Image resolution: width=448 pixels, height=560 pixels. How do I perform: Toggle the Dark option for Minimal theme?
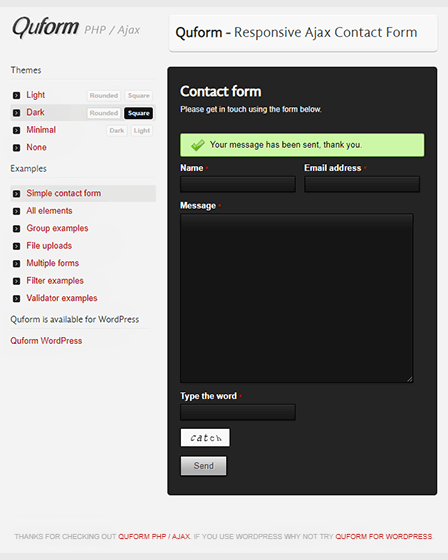pos(117,131)
